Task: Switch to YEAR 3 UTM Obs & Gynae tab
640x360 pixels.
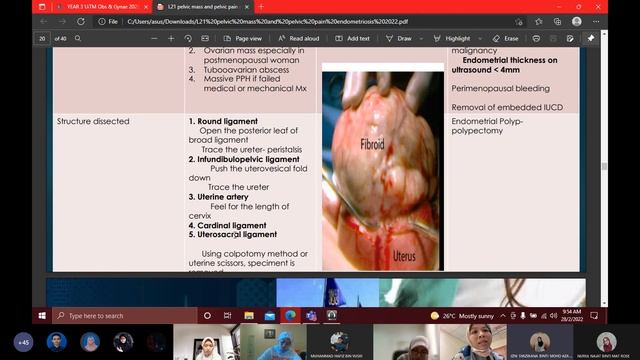Action: [102, 7]
